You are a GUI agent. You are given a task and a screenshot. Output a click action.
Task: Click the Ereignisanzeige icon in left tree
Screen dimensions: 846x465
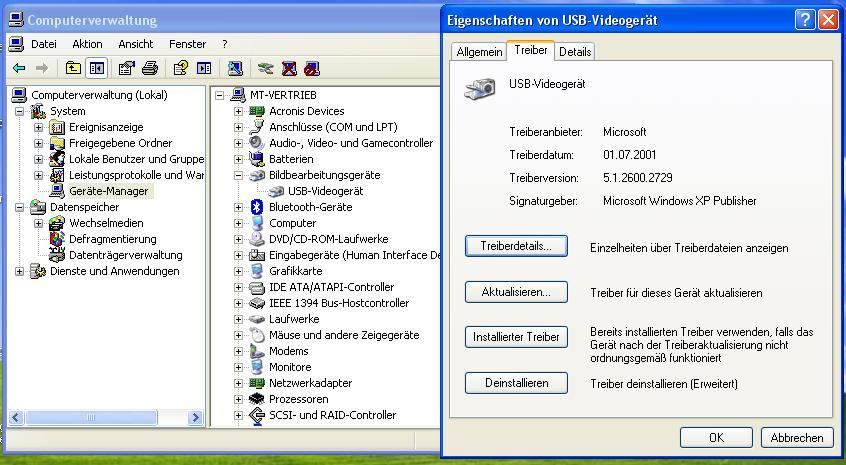pyautogui.click(x=57, y=127)
